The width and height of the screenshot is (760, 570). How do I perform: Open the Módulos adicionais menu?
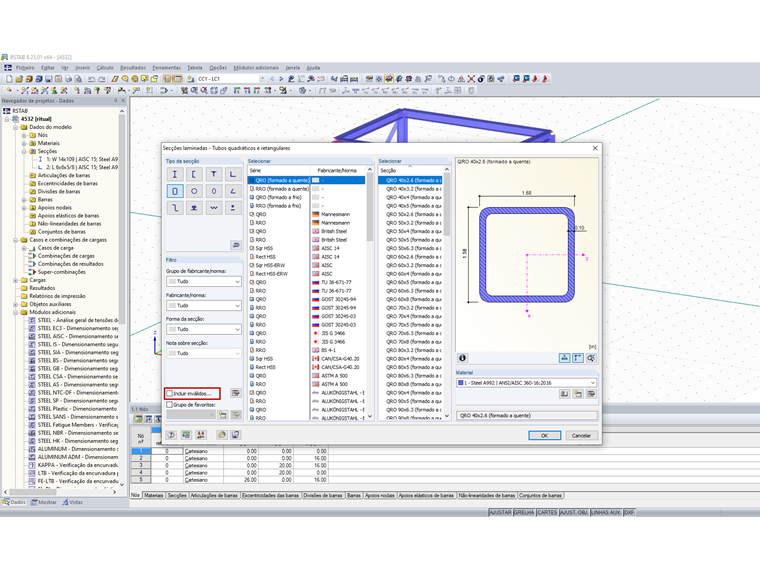coord(256,68)
